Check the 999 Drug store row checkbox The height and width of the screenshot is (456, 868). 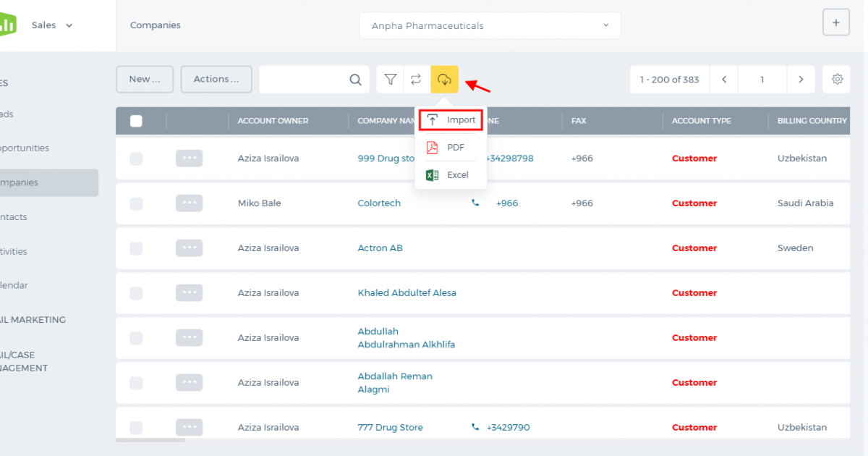pos(136,159)
